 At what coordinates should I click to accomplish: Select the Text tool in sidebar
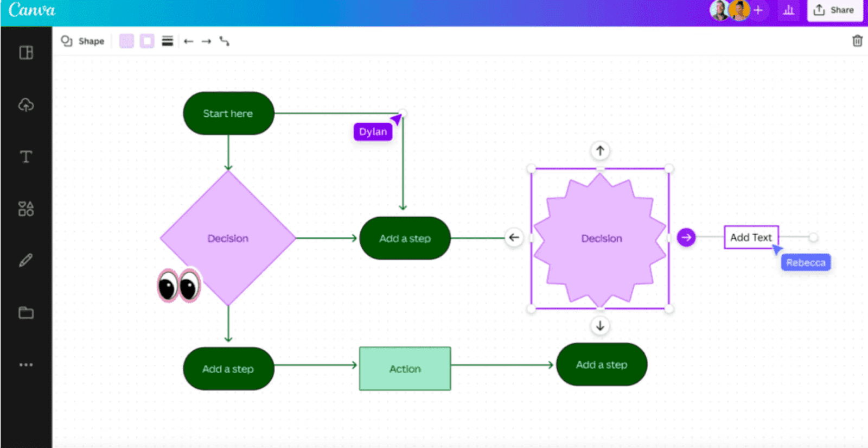(x=26, y=157)
